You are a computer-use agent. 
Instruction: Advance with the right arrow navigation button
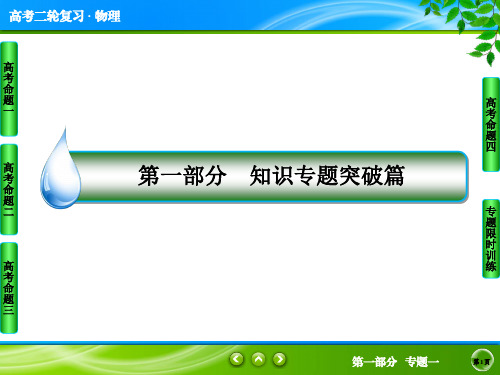coord(280,359)
